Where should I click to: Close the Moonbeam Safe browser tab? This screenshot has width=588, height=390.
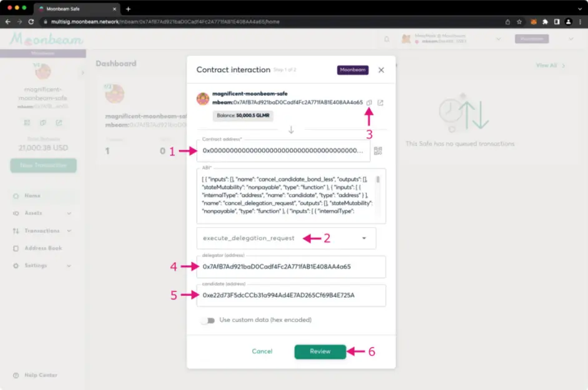[x=115, y=9]
